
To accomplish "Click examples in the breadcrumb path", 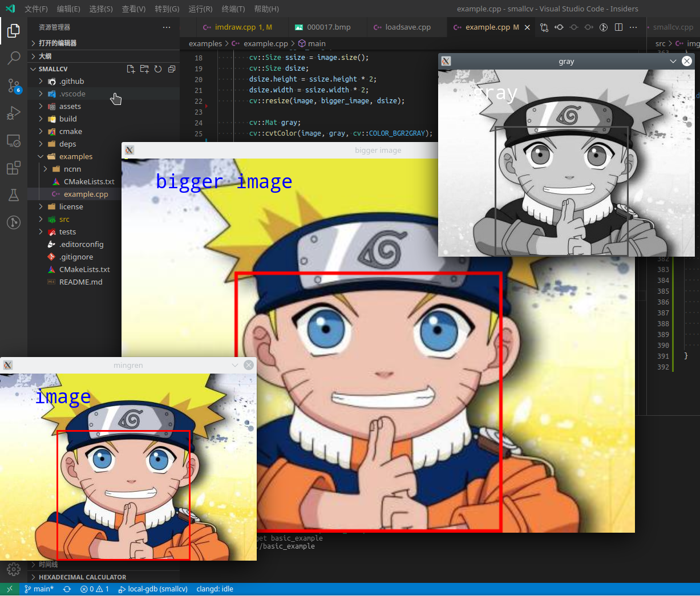I will point(205,43).
